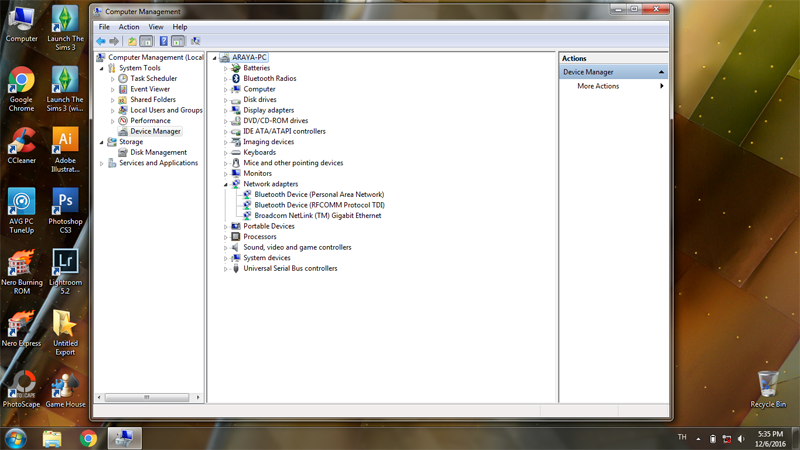This screenshot has height=450, width=800.
Task: Open the Adobe Illustrator desktop shortcut
Action: pyautogui.click(x=65, y=149)
